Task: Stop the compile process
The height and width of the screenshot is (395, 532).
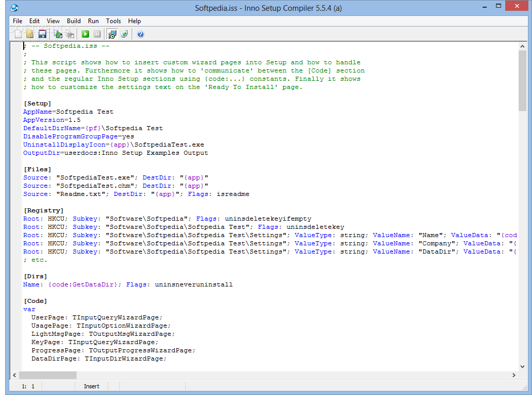Action: coord(70,34)
